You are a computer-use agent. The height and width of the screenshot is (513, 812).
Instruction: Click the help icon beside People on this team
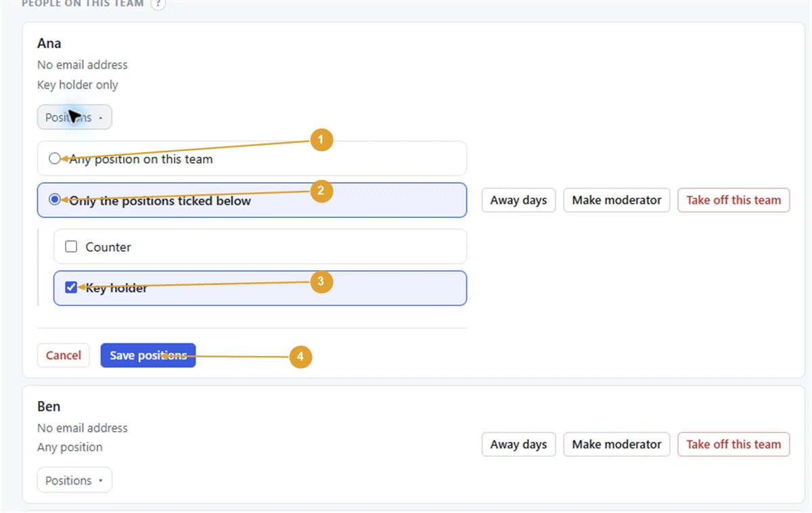point(158,4)
